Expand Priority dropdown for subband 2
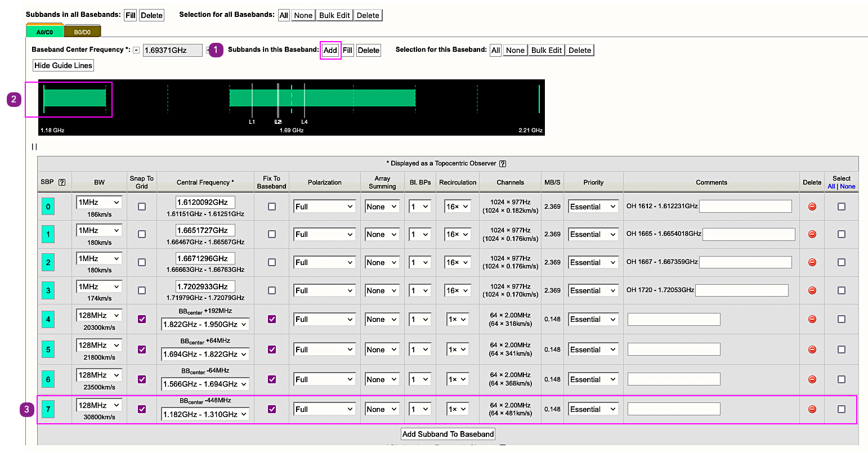The height and width of the screenshot is (457, 868). [x=593, y=262]
